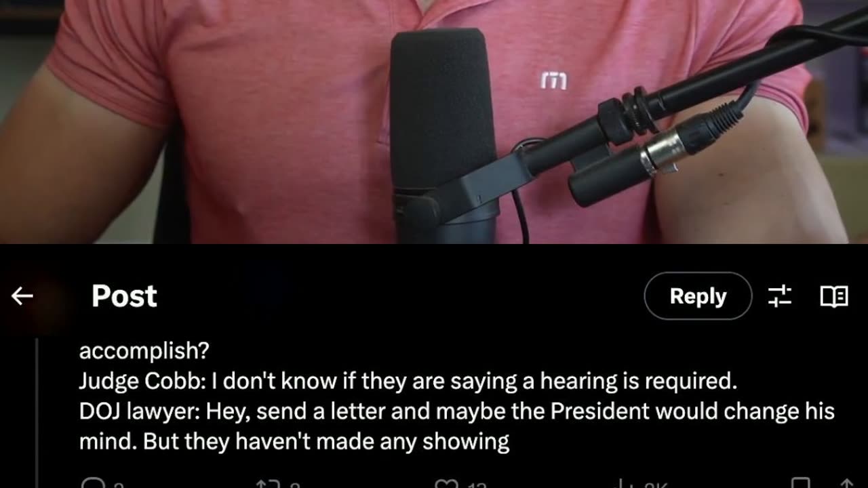868x488 pixels.
Task: Click the Judge Cobb line of the post
Action: coord(408,382)
